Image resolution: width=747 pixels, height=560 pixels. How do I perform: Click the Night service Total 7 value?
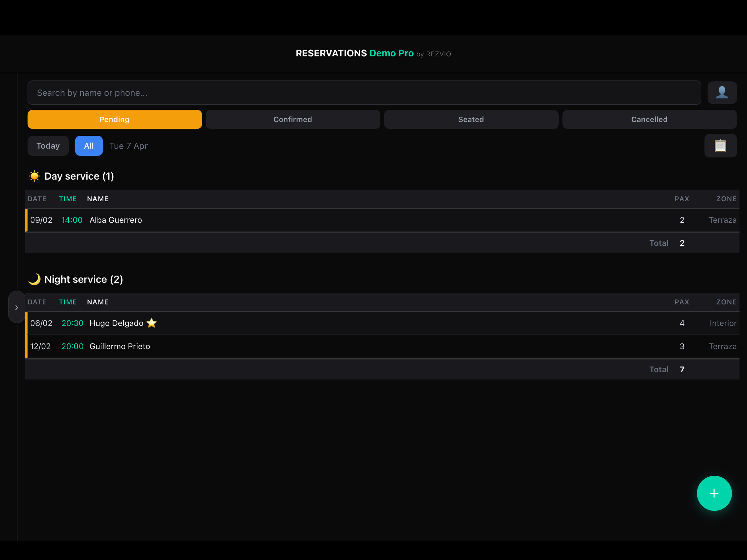tap(682, 369)
